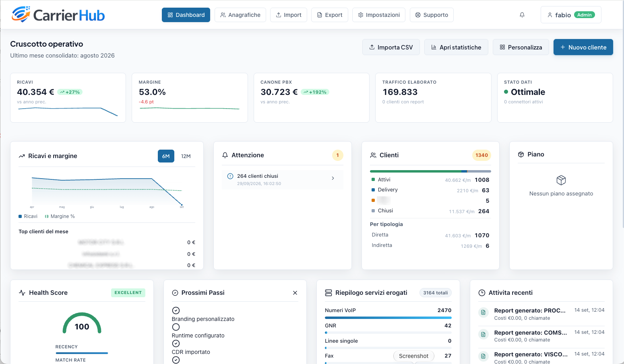Open the fabio Admin user menu

coord(571,15)
